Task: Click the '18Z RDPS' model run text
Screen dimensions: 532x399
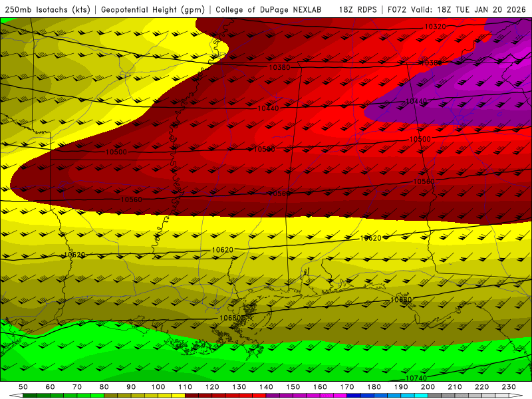Action: (x=358, y=10)
